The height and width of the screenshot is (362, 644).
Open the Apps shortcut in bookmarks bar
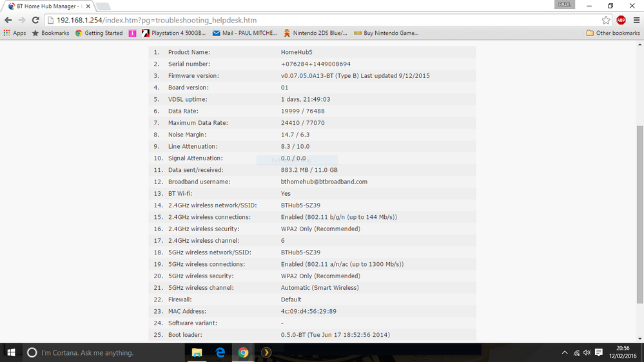click(15, 33)
